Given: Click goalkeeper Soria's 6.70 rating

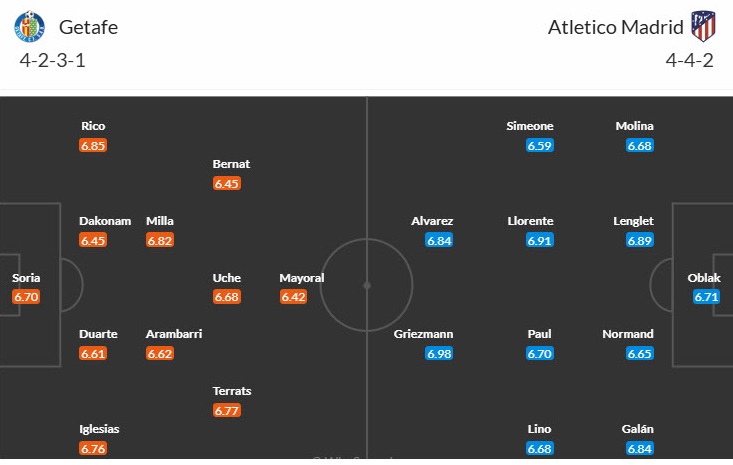Looking at the screenshot, I should point(26,297).
